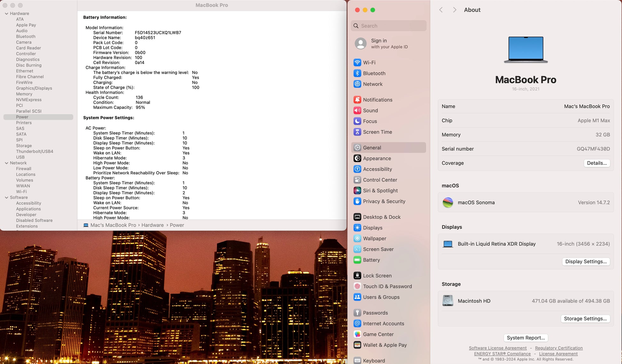Click the Bluetooth icon in Settings sidebar
The image size is (622, 364).
pyautogui.click(x=357, y=73)
